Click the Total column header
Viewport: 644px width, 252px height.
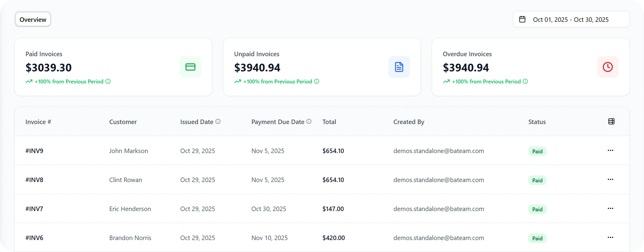(329, 122)
